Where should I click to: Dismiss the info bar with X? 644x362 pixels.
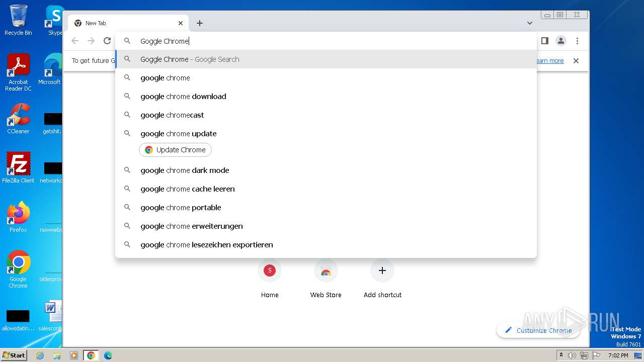[576, 61]
